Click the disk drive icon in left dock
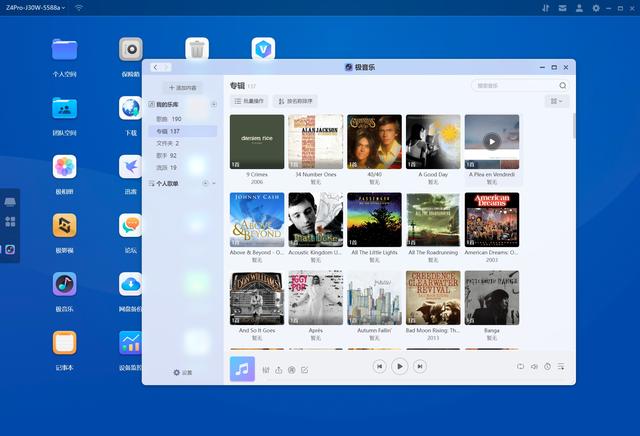The height and width of the screenshot is (436, 640). coord(10,202)
